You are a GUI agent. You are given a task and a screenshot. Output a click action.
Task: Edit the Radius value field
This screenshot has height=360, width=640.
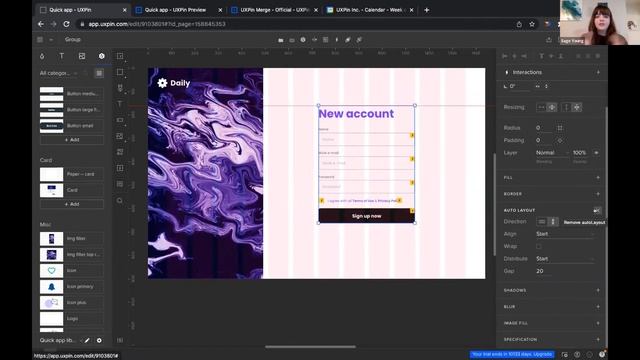pyautogui.click(x=544, y=128)
